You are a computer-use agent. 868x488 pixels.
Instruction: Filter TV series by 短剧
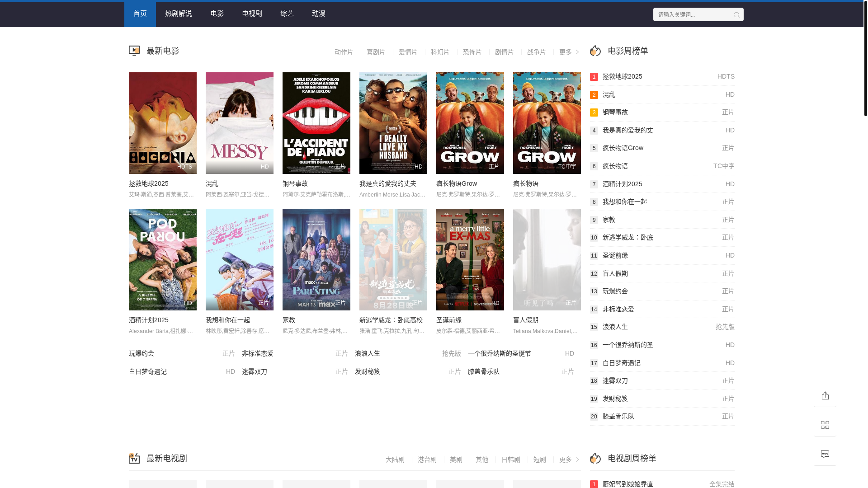coord(539,460)
